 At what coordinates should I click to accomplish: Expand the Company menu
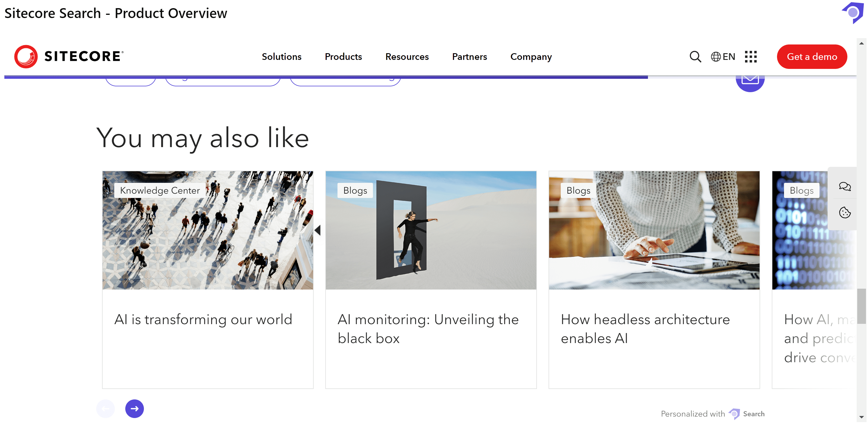531,57
